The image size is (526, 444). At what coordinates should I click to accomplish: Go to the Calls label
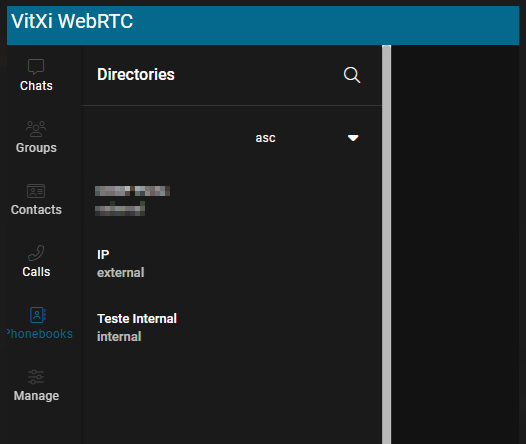pyautogui.click(x=36, y=272)
